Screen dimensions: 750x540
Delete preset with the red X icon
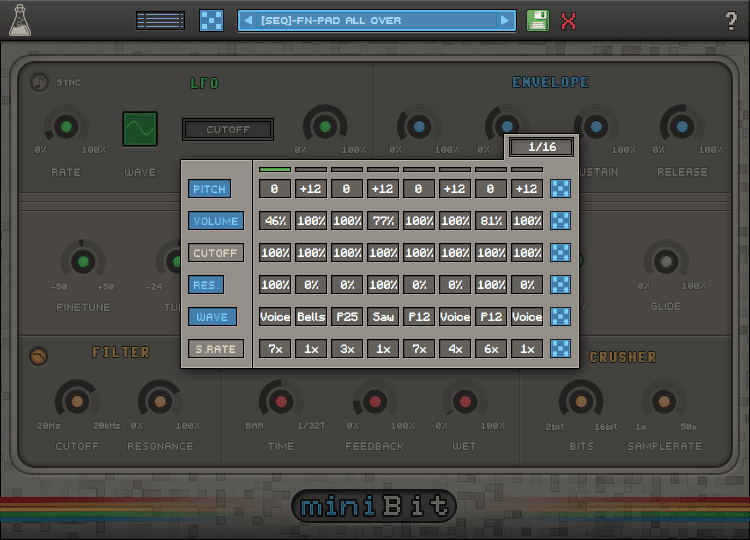[569, 21]
